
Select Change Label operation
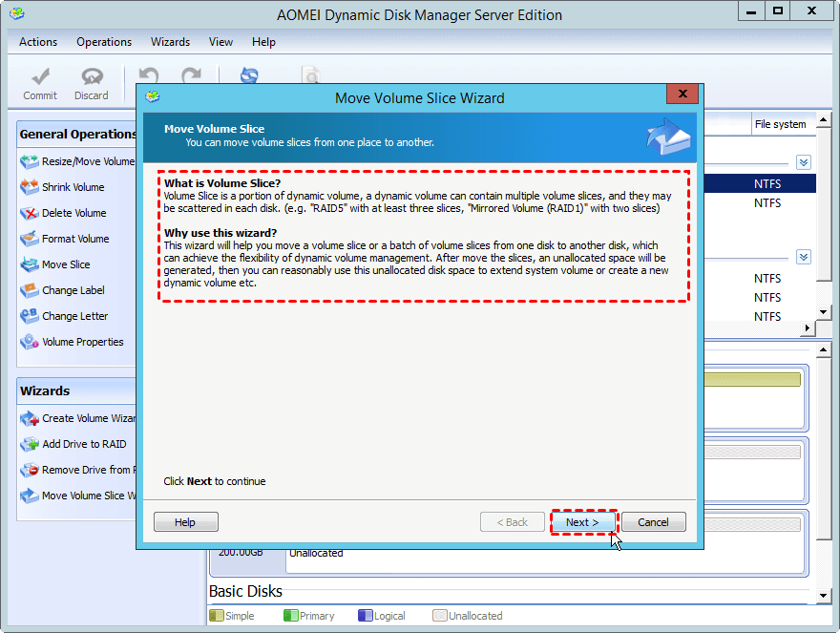coord(73,290)
